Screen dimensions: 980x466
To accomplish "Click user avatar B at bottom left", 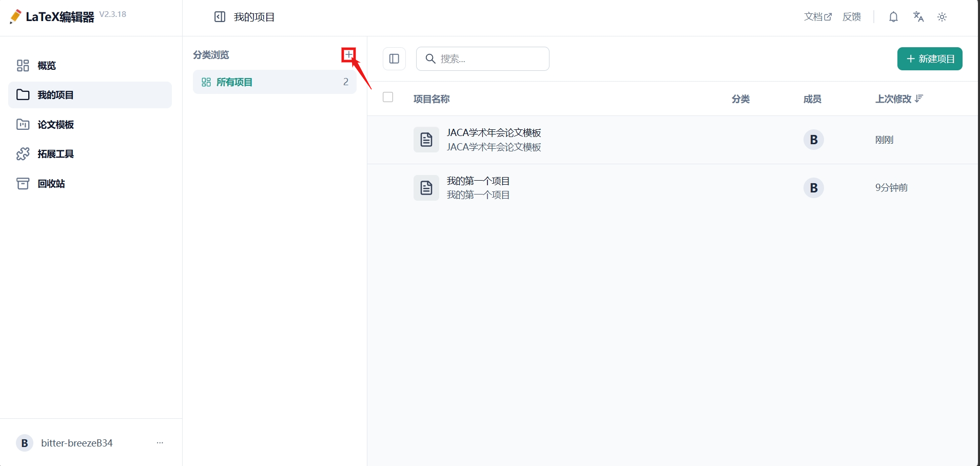I will [x=25, y=443].
